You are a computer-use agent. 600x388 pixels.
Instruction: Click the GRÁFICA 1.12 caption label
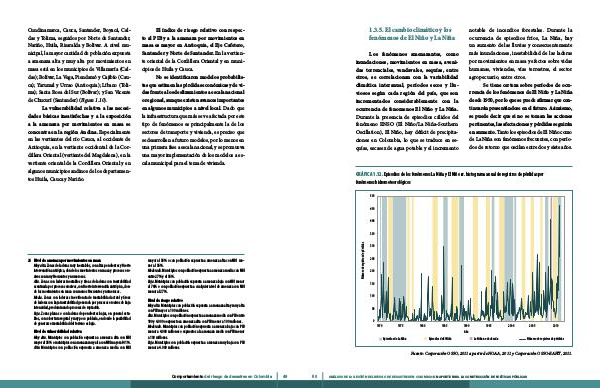pos(368,174)
